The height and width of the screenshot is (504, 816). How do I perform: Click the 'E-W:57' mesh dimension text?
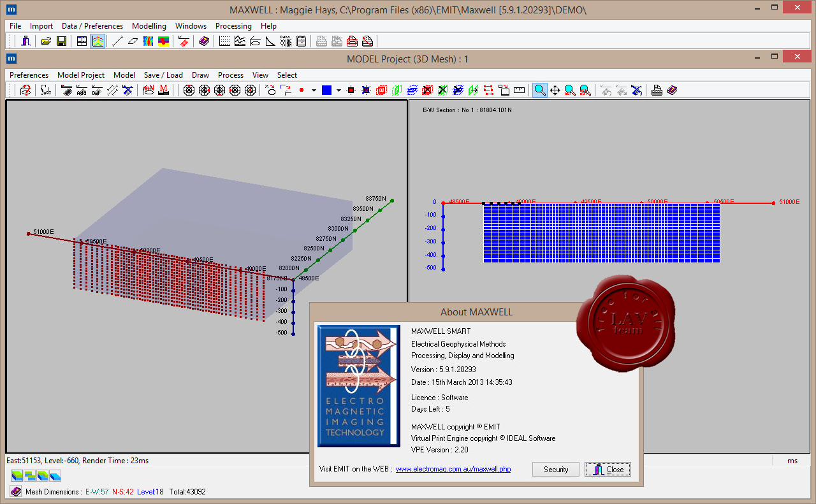point(97,492)
